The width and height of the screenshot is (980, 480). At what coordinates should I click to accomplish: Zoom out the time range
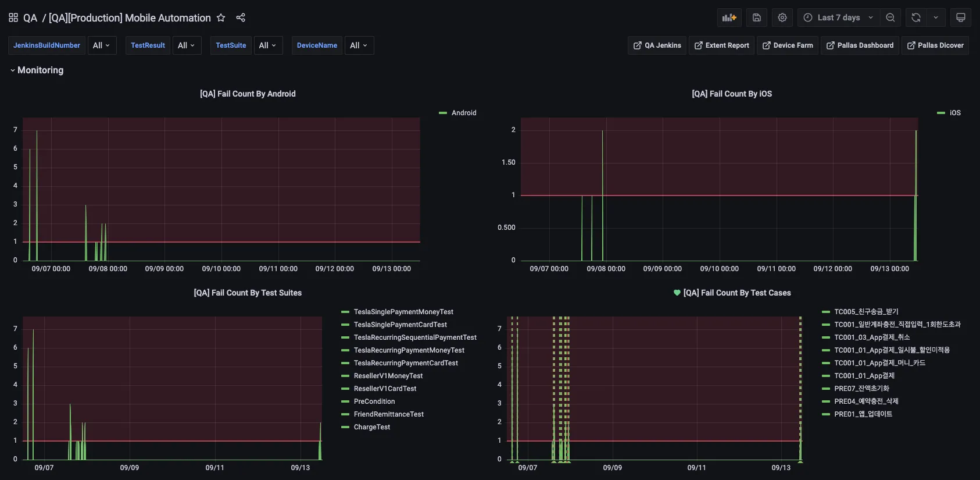point(890,17)
